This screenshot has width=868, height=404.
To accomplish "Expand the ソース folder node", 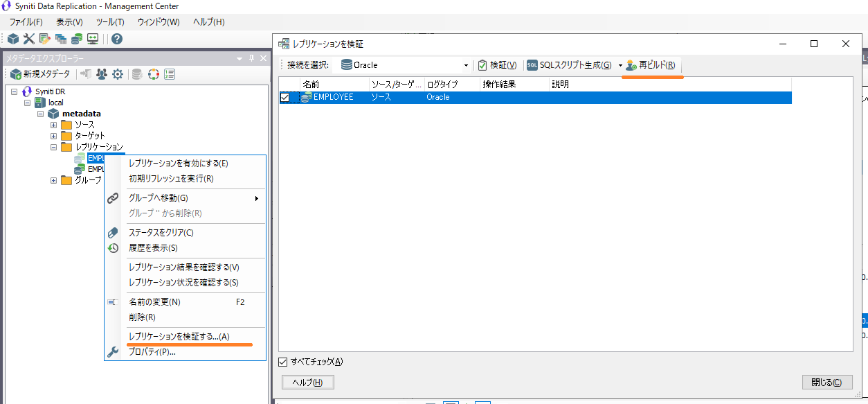I will click(x=53, y=125).
